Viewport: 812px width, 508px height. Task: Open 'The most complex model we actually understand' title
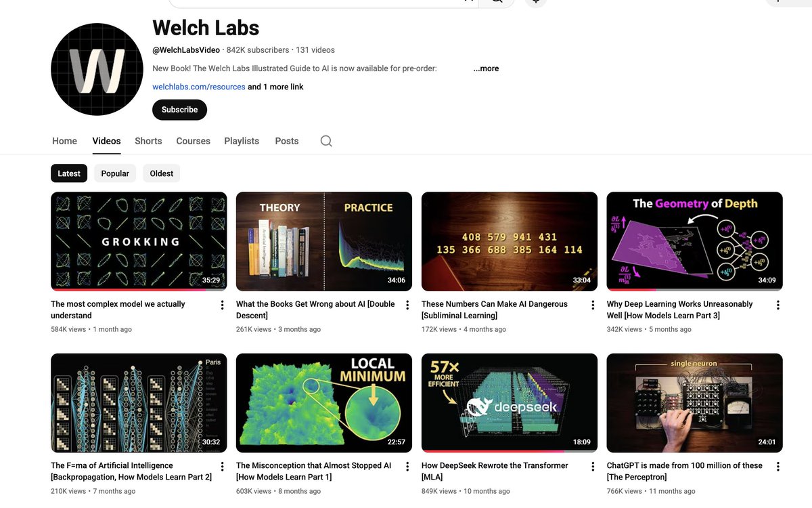coord(118,310)
